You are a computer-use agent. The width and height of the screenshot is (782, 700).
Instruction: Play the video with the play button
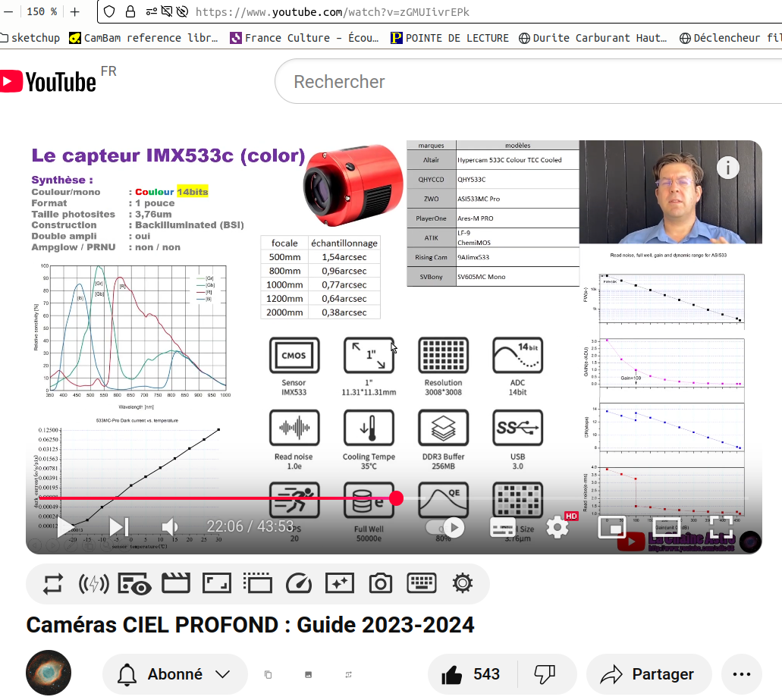click(64, 527)
